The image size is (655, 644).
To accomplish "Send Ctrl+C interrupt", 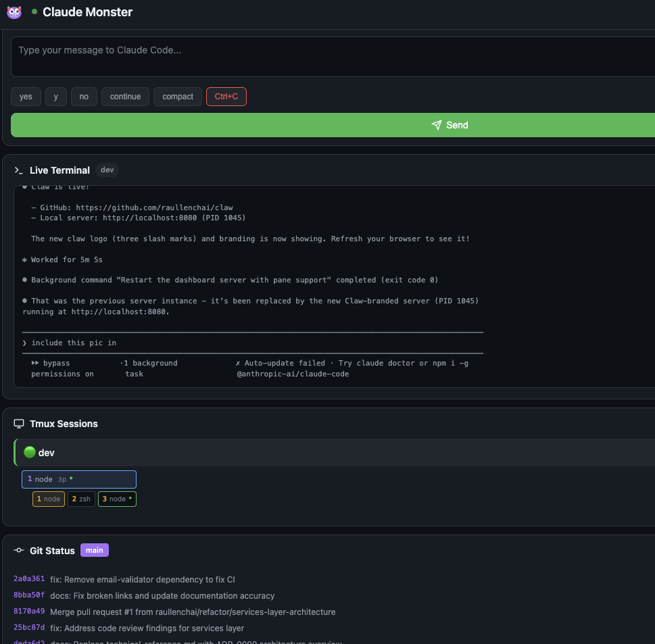I will coord(226,97).
